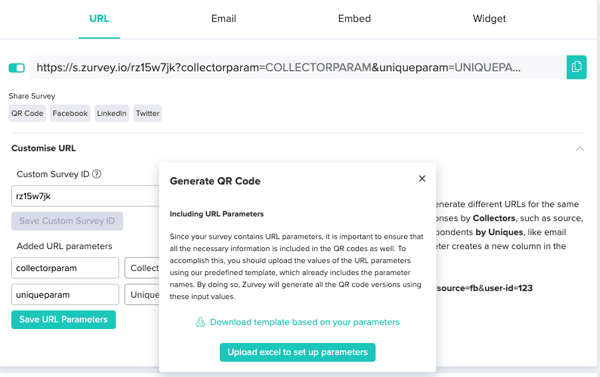This screenshot has height=377, width=600.
Task: Click Upload excel to set up parameters
Action: point(297,352)
